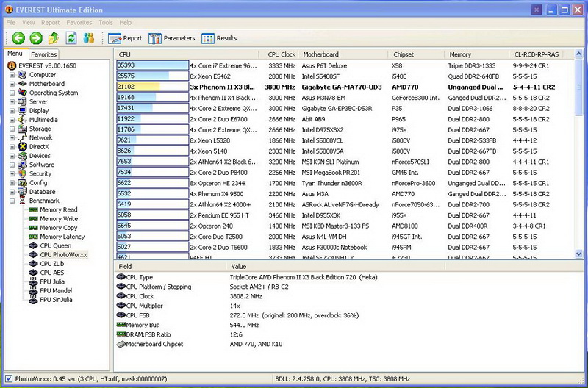
Task: Select the Network tree icon
Action: (23, 137)
